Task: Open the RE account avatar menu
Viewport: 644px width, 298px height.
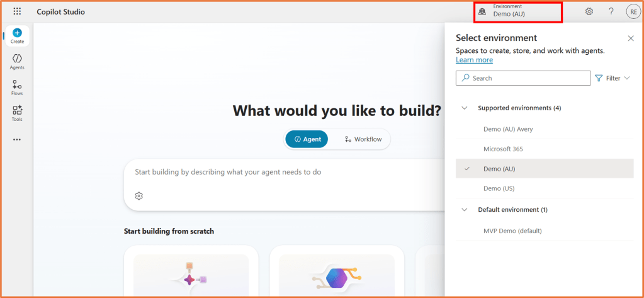Action: (x=633, y=11)
